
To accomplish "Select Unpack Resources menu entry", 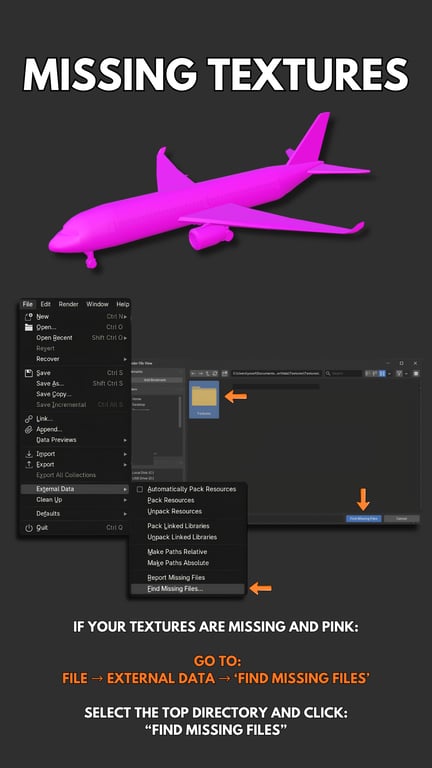I will click(188, 511).
